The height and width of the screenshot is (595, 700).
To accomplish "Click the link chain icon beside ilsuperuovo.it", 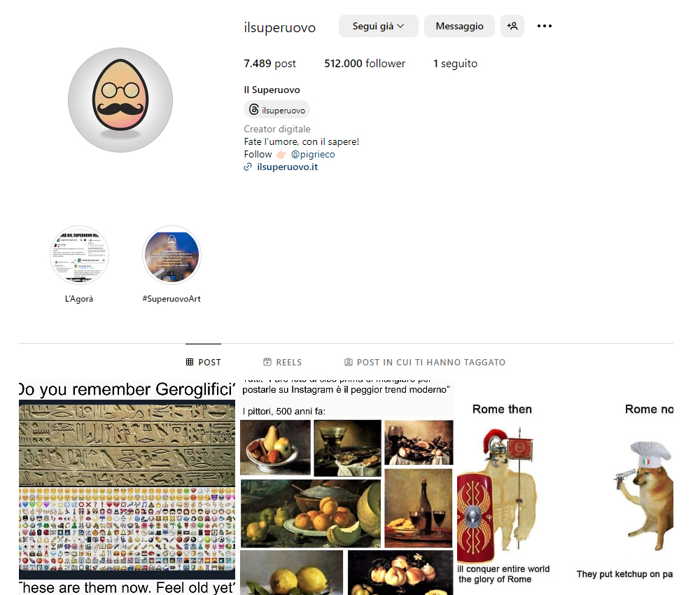I will 248,167.
